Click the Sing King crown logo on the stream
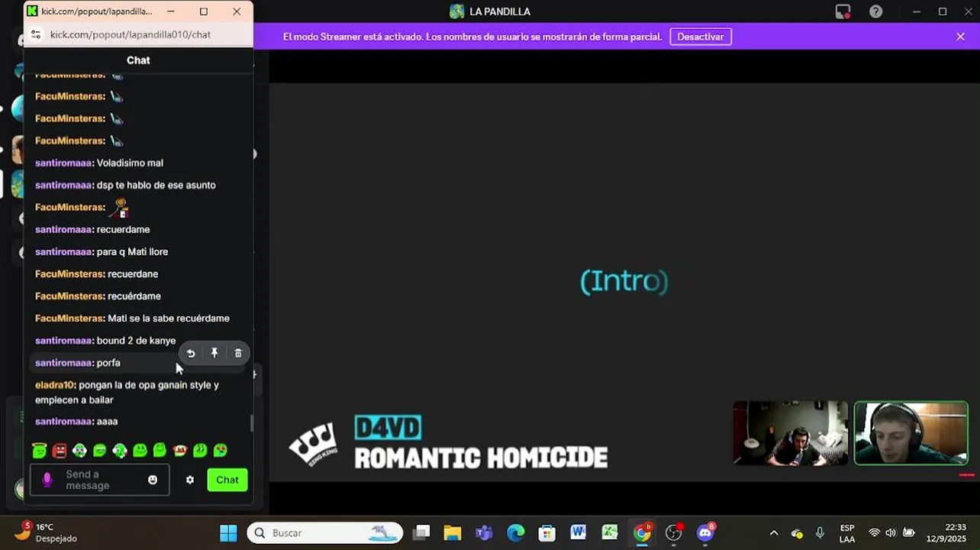Screen dimensions: 980x550 [x=313, y=443]
